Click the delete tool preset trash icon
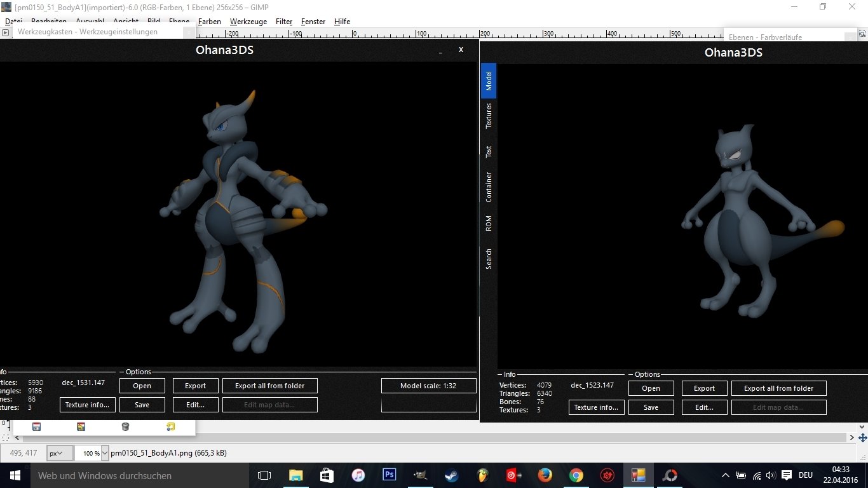Image resolution: width=868 pixels, height=488 pixels. click(125, 427)
